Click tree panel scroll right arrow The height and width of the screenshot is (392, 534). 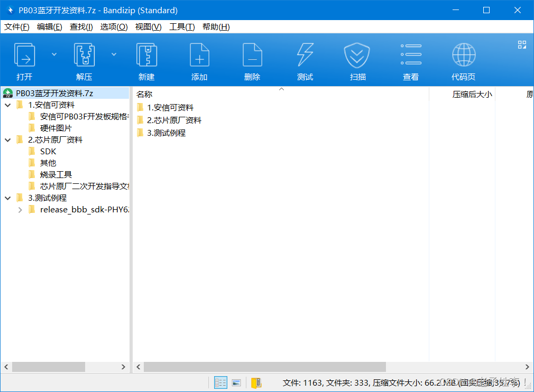pos(123,367)
